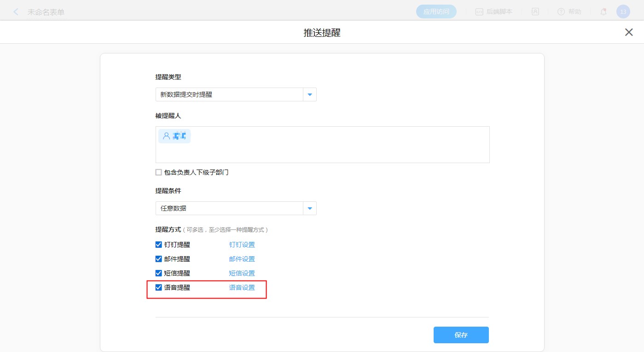This screenshot has width=644, height=352.
Task: Click the boxed letter A icon
Action: (x=535, y=12)
